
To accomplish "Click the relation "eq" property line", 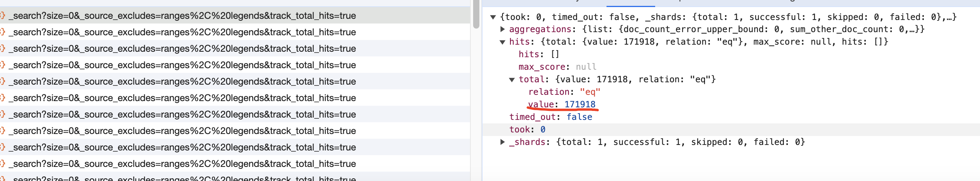I will (564, 92).
